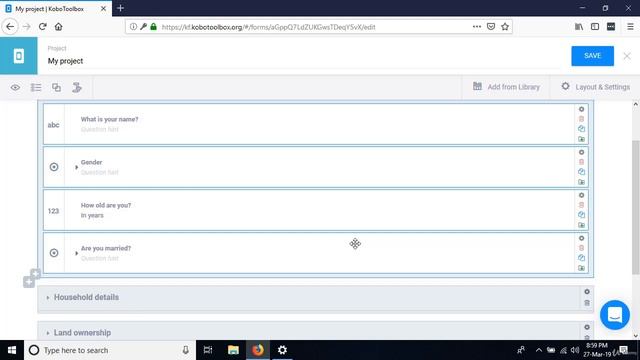The width and height of the screenshot is (640, 360).
Task: Open the cascading select insert icon
Action: (77, 87)
